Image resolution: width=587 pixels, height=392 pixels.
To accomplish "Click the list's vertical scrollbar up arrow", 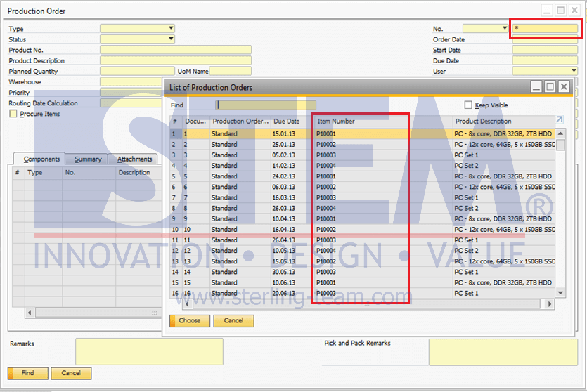I will [560, 133].
